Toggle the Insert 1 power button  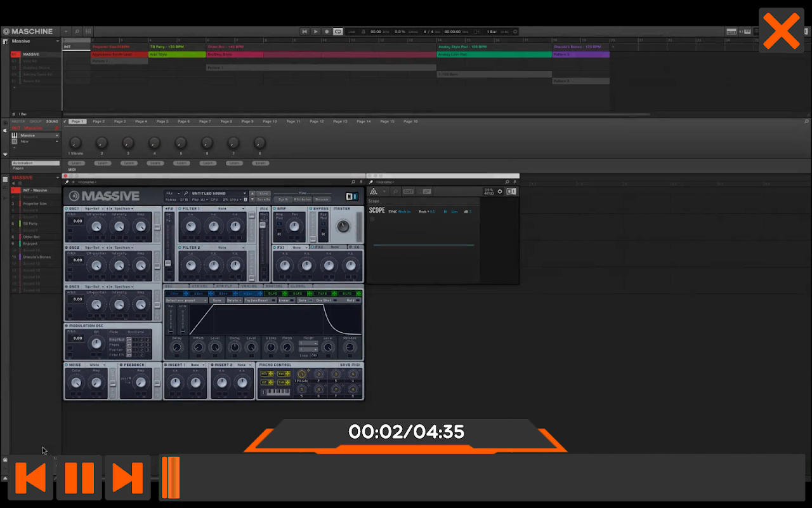(166, 365)
